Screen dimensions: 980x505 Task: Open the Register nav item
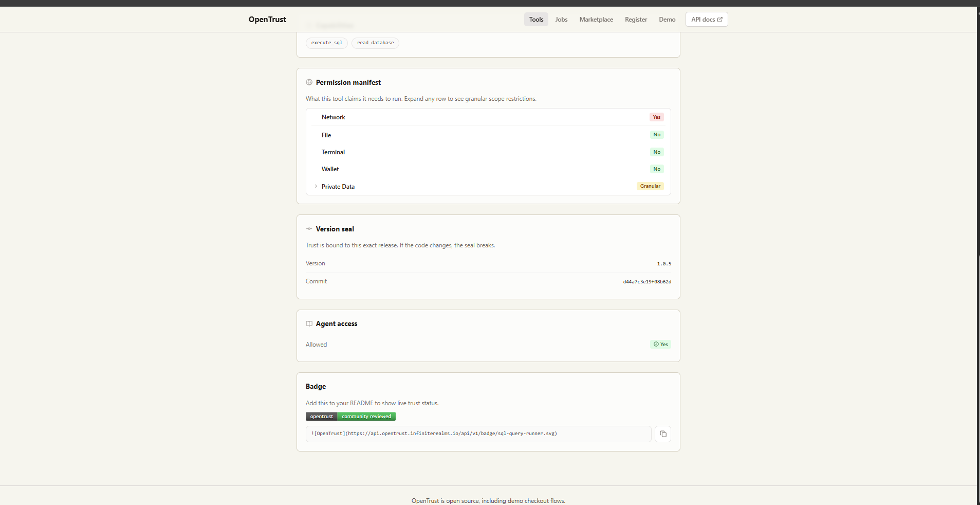click(636, 20)
